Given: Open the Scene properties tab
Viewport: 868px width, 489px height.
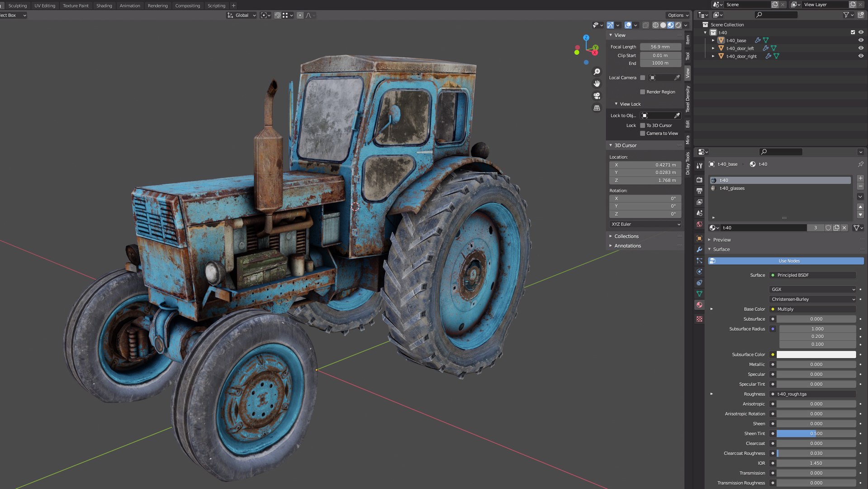Looking at the screenshot, I should [x=699, y=213].
